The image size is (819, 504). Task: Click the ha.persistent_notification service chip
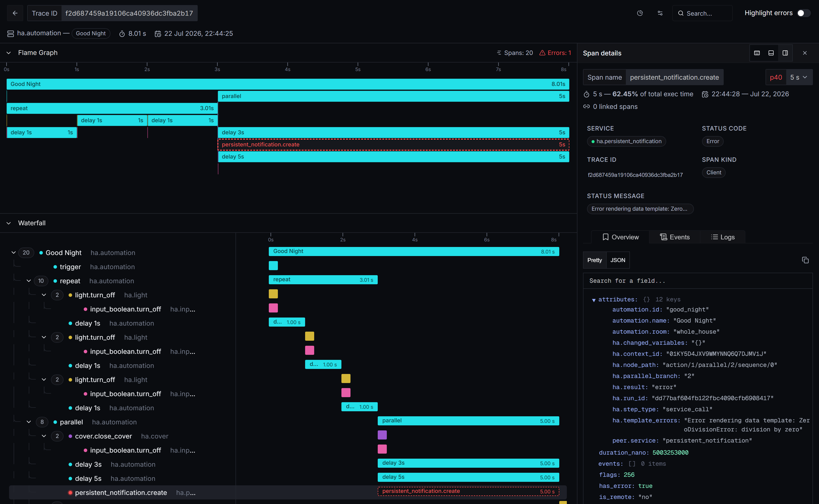coord(626,141)
